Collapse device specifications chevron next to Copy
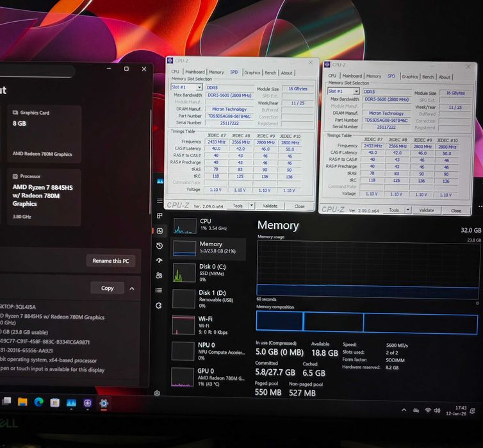The height and width of the screenshot is (448, 483). tap(132, 288)
